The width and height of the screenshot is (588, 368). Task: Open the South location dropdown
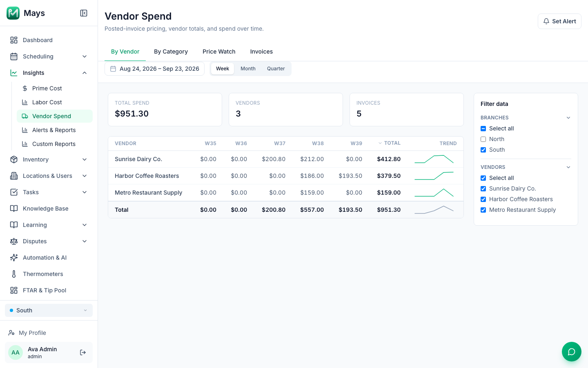(x=49, y=310)
